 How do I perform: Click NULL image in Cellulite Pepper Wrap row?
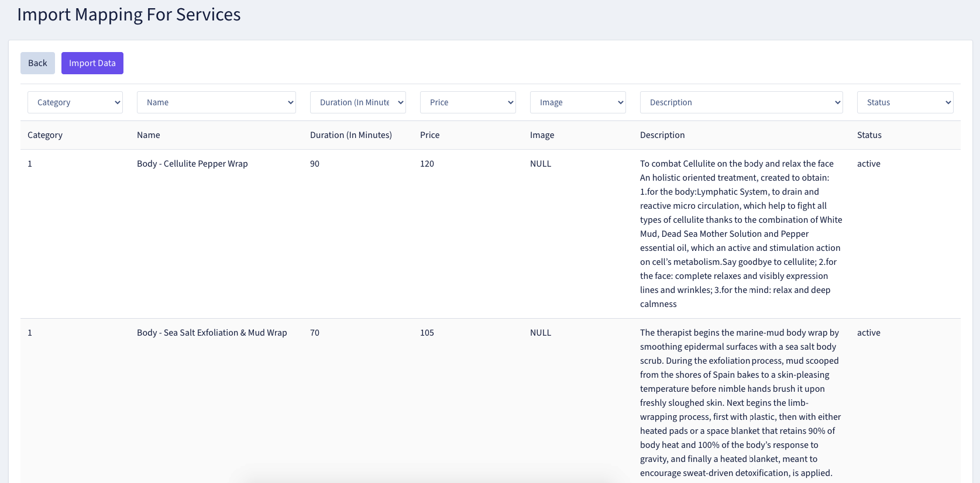[541, 164]
